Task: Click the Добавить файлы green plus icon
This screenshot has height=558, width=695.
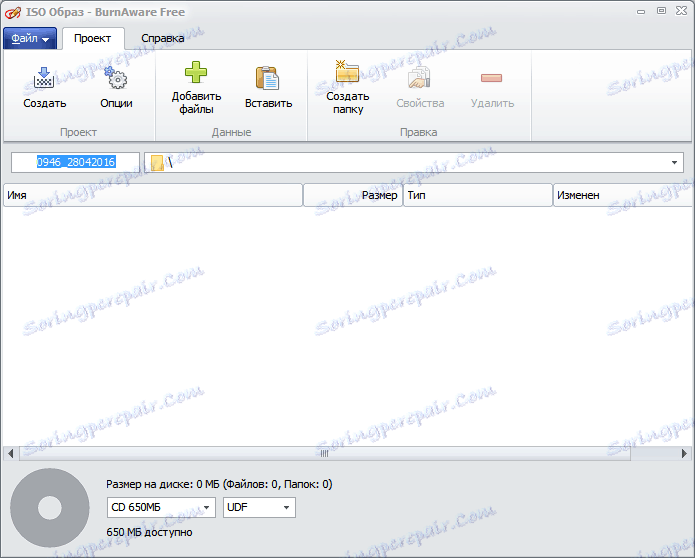Action: (196, 72)
